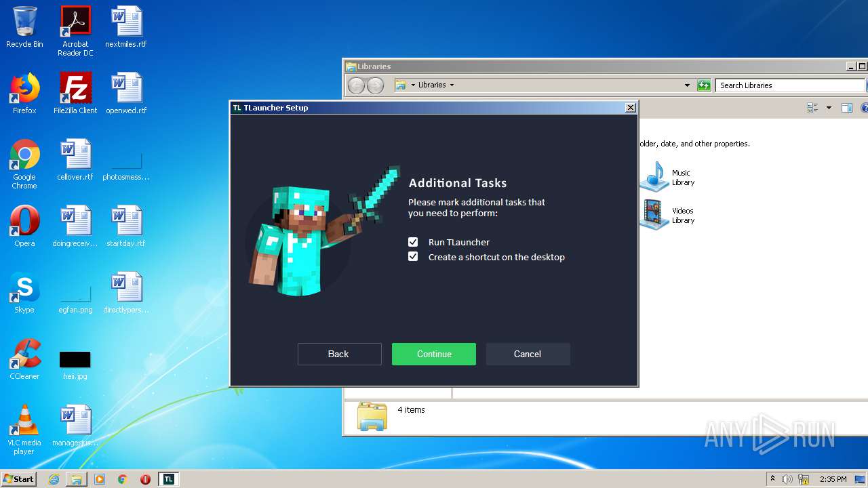Click Explorer back navigation button
The image size is (868, 488).
pos(356,85)
